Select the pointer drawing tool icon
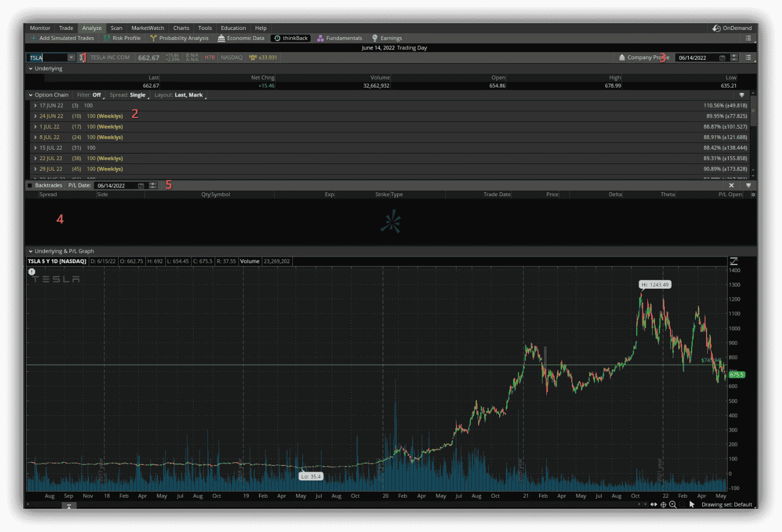 [x=692, y=504]
